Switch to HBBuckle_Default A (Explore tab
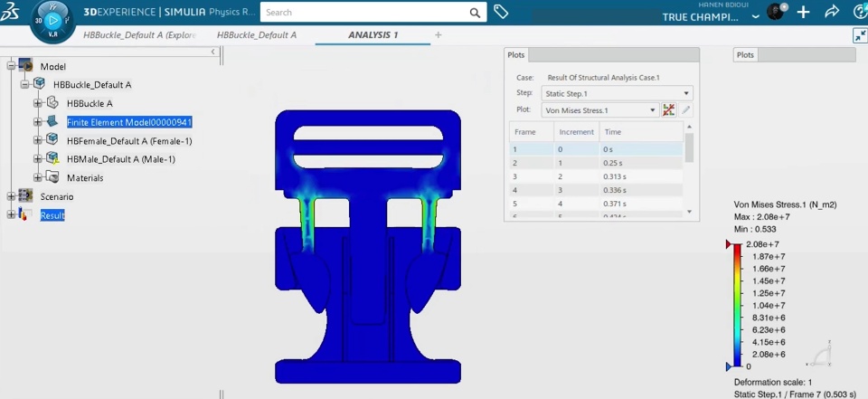 point(139,35)
